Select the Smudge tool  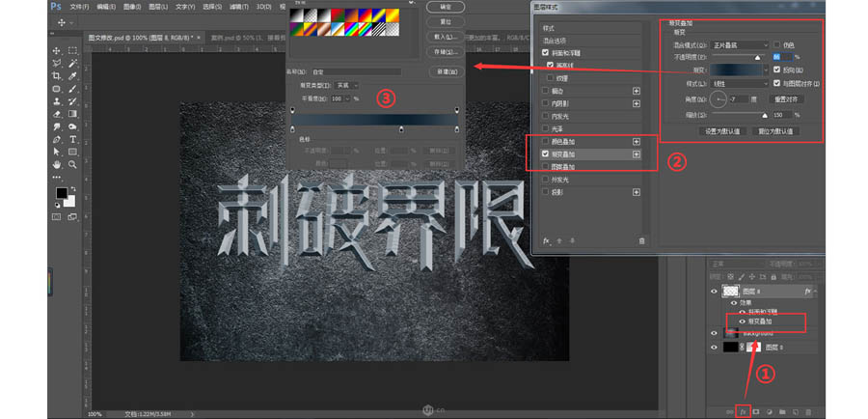pyautogui.click(x=57, y=126)
